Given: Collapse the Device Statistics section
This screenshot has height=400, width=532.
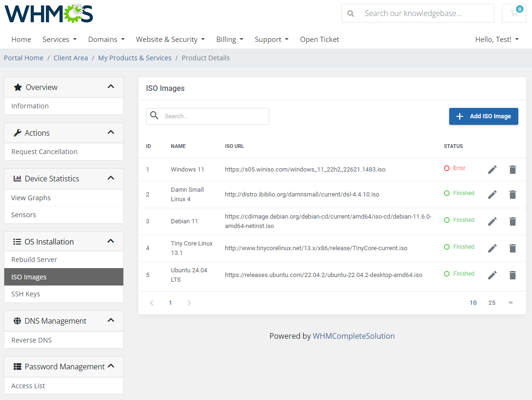Looking at the screenshot, I should point(111,178).
